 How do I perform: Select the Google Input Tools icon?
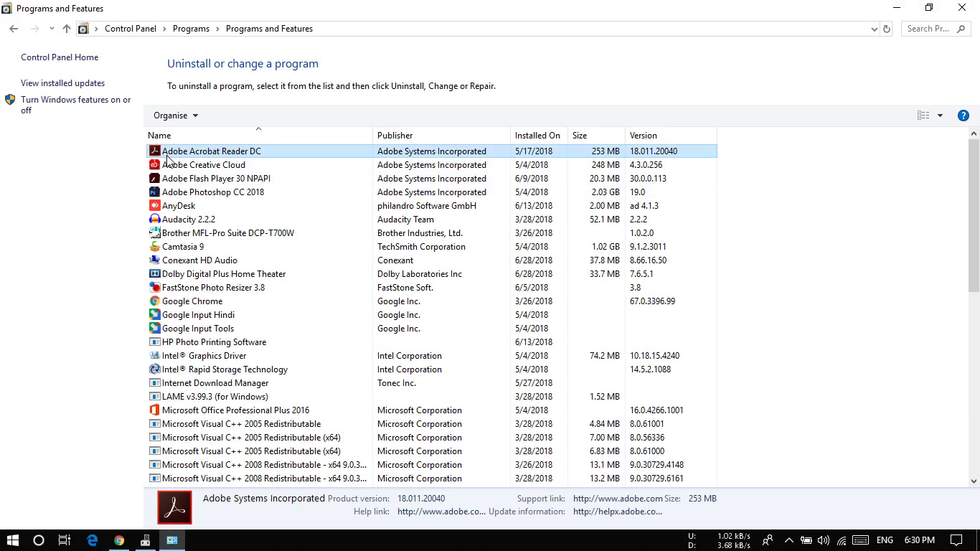pos(154,329)
